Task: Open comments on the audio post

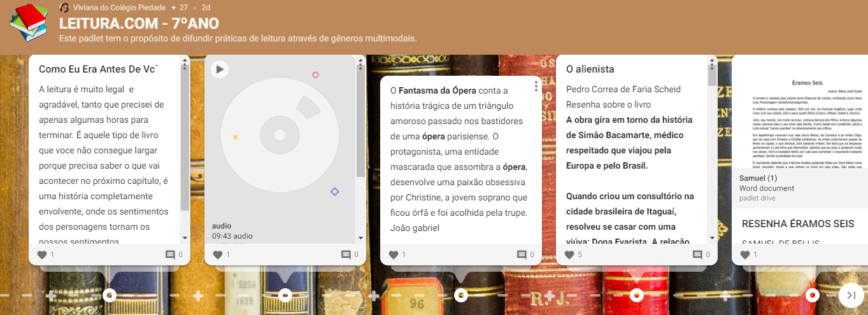Action: pyautogui.click(x=346, y=255)
